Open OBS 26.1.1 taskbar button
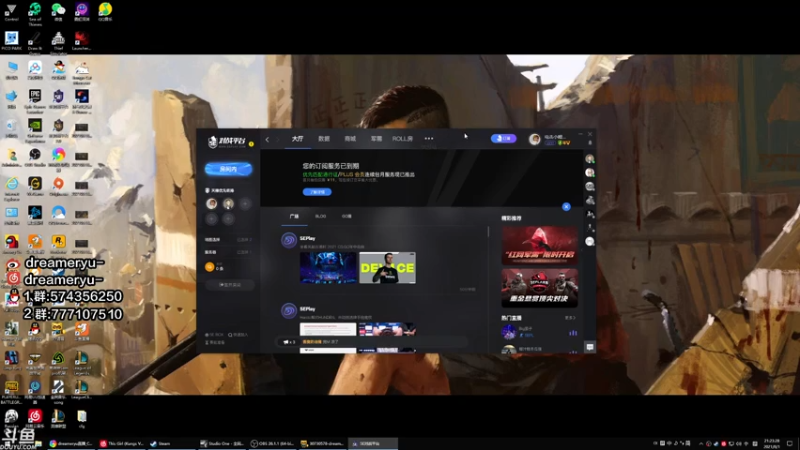This screenshot has height=450, width=800. (x=273, y=443)
